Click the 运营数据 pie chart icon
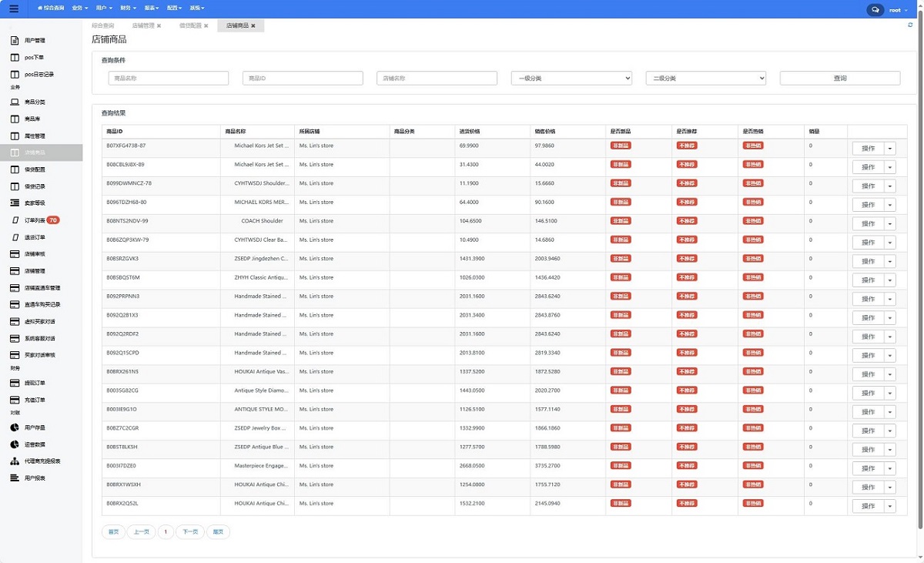The image size is (924, 563). pos(15,444)
